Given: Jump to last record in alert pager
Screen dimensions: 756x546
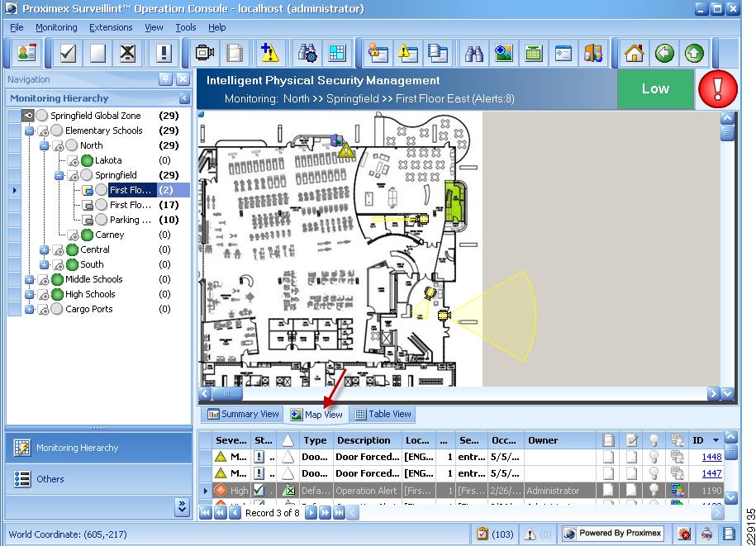Looking at the screenshot, I should 339,513.
